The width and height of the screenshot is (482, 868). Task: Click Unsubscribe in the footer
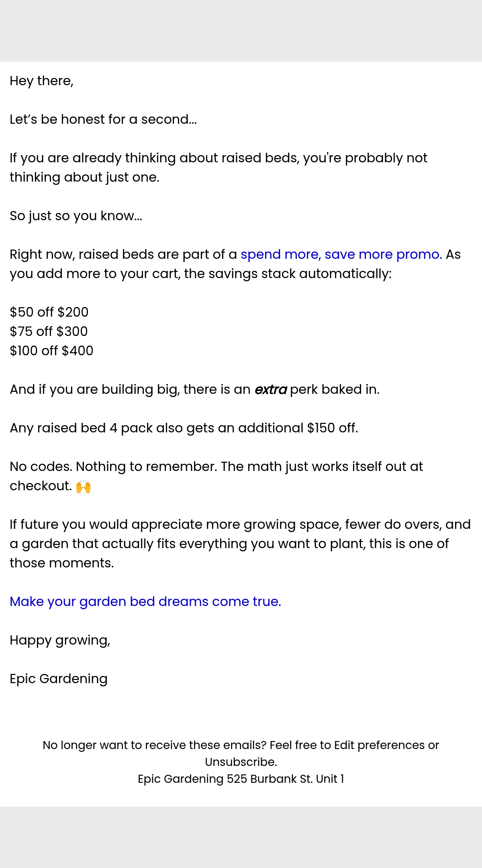click(241, 762)
